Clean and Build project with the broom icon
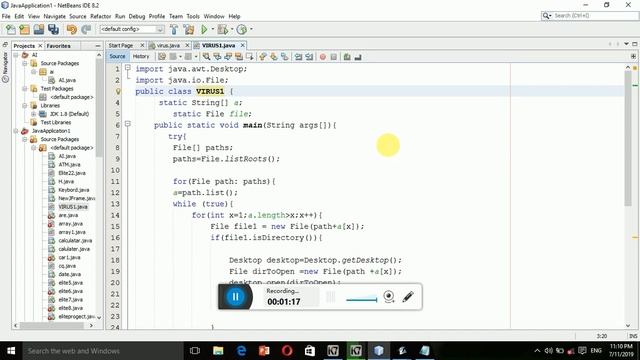This screenshot has width=640, height=360. 189,29
